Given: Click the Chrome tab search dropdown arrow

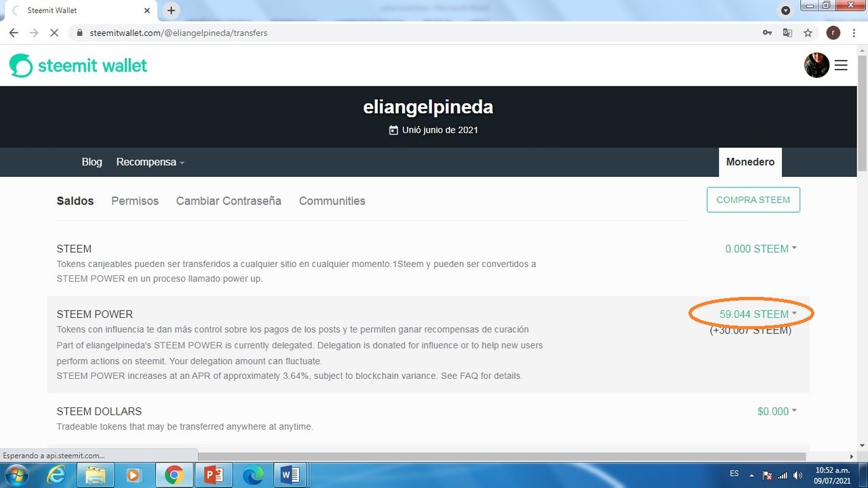Looking at the screenshot, I should click(786, 10).
